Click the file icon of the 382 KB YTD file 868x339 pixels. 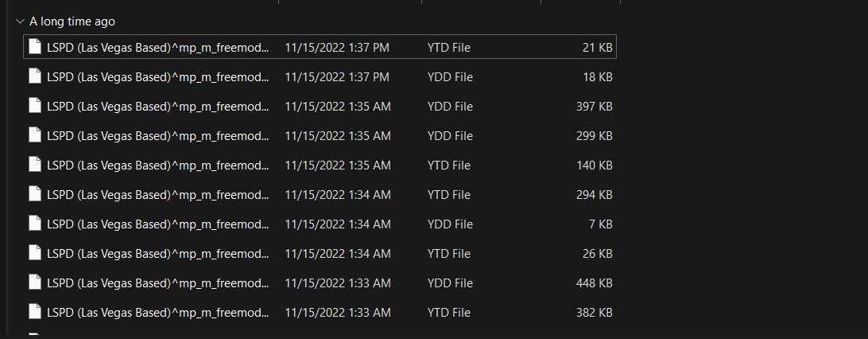click(34, 312)
